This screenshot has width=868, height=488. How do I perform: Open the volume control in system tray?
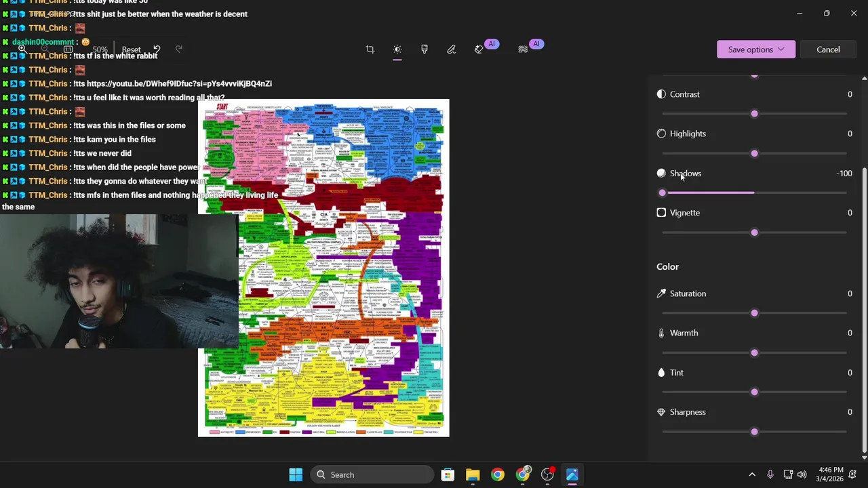[802, 474]
